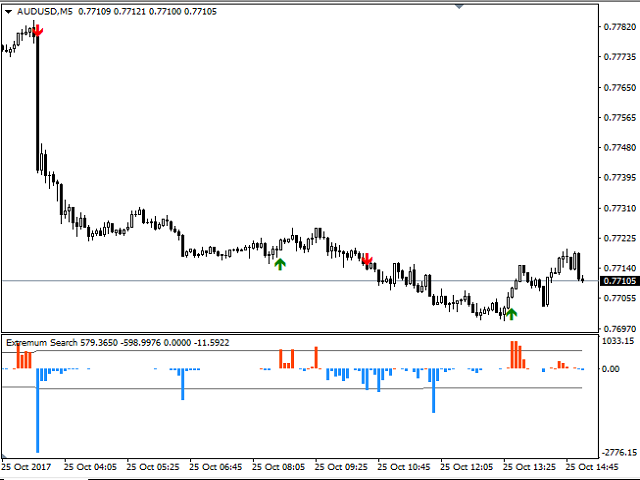Click the green up arrow near 13:25
Screen dimensions: 640x480
pyautogui.click(x=511, y=313)
